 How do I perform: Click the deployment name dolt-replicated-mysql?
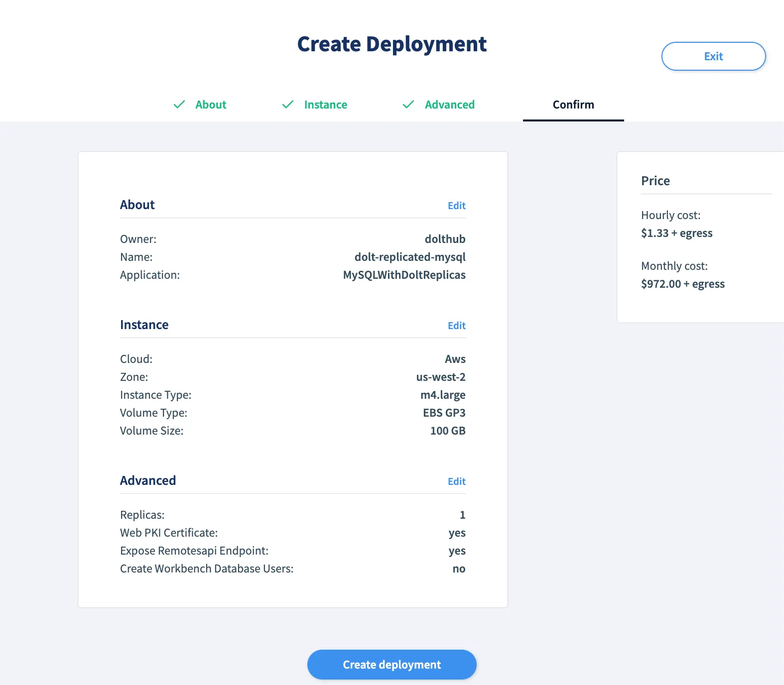click(410, 257)
